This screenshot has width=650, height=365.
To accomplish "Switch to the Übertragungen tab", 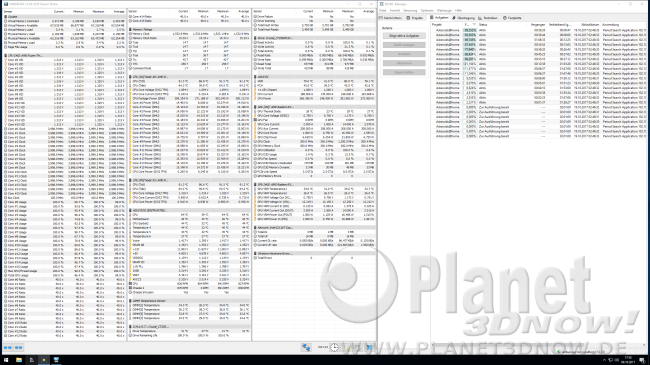I will [x=463, y=18].
